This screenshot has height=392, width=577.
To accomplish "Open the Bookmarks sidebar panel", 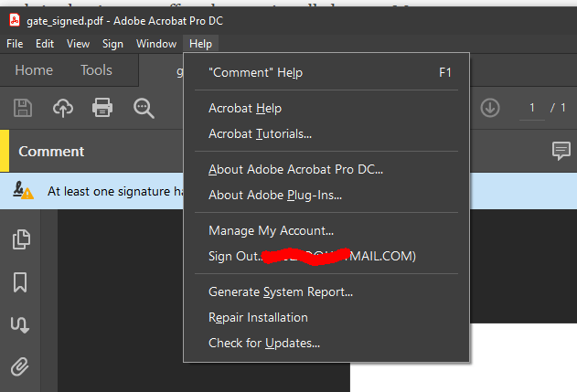I will (20, 282).
